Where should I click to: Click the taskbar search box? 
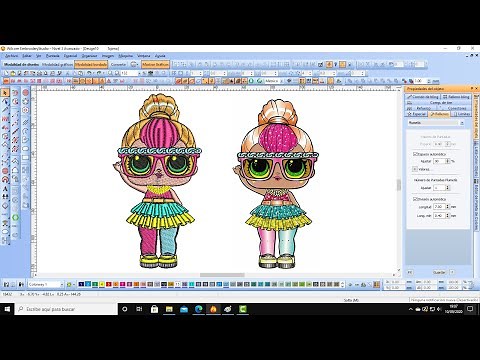[x=66, y=309]
